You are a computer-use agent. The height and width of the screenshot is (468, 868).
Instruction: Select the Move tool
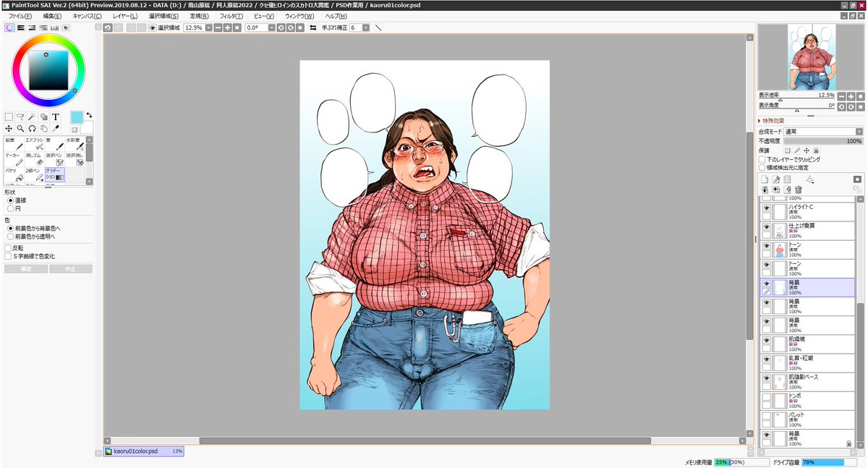point(9,128)
